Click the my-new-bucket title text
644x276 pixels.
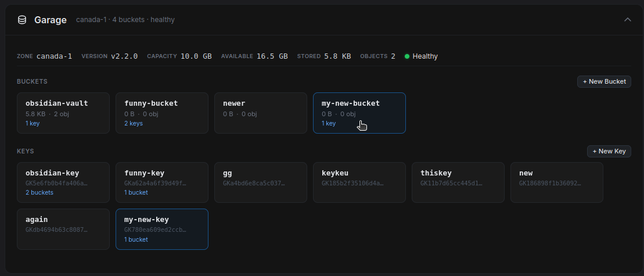(350, 103)
